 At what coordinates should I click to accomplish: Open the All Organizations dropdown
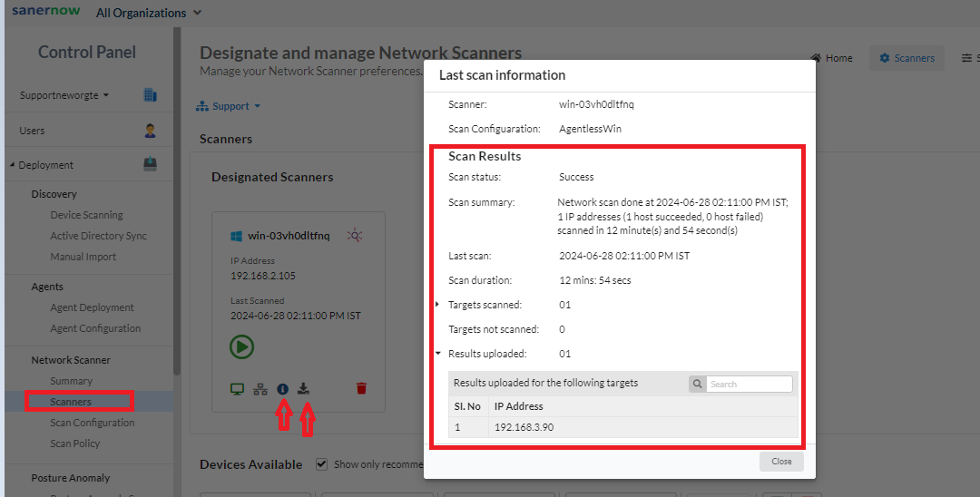coord(149,13)
